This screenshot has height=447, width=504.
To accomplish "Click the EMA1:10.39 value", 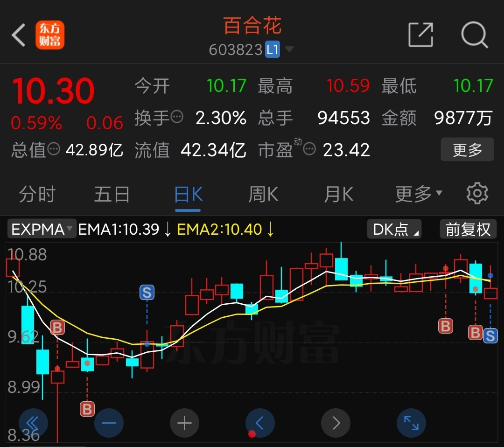I will pyautogui.click(x=119, y=230).
